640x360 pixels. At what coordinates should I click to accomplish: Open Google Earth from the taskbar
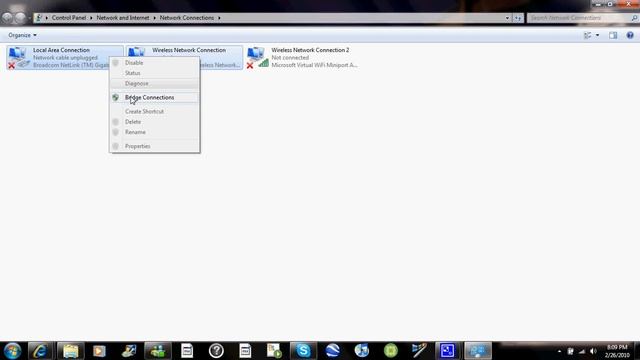pyautogui.click(x=333, y=351)
